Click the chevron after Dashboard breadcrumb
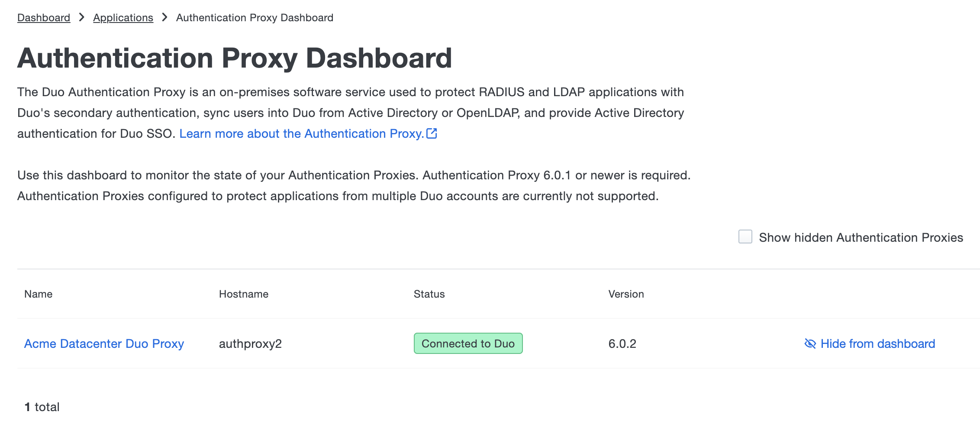980x428 pixels. (81, 17)
